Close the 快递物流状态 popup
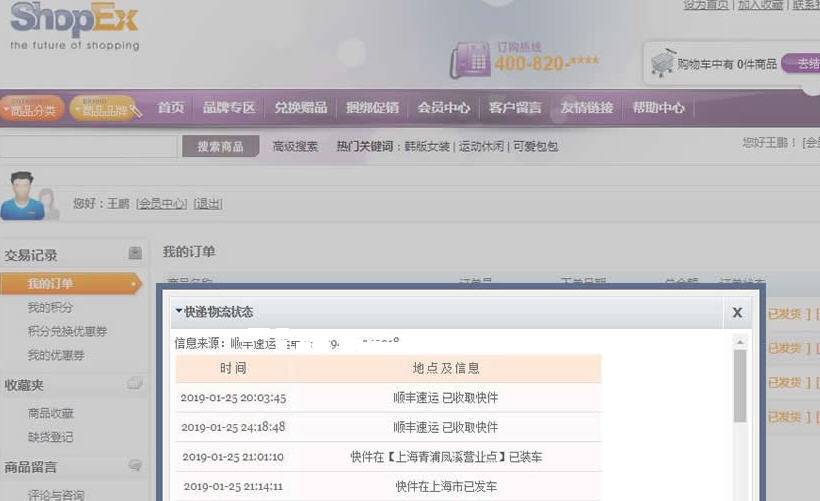Screen dimensions: 820x501 tap(737, 312)
